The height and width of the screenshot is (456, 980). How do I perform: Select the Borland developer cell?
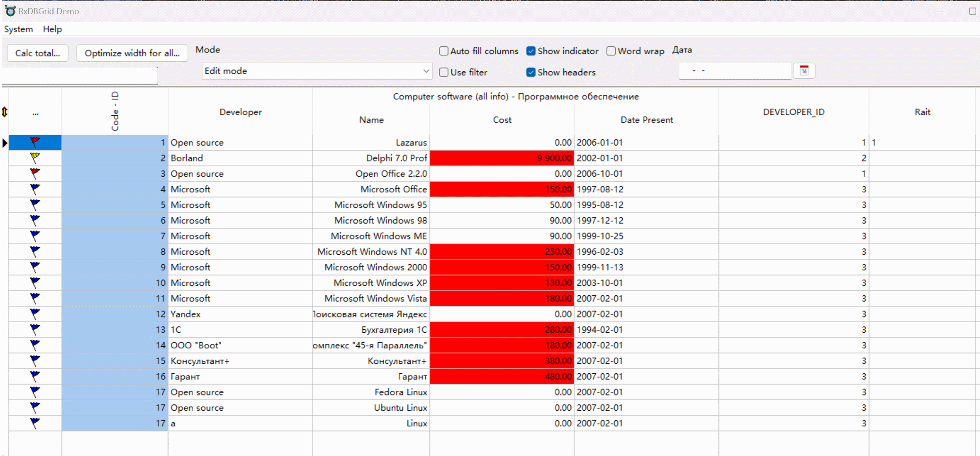pyautogui.click(x=241, y=158)
